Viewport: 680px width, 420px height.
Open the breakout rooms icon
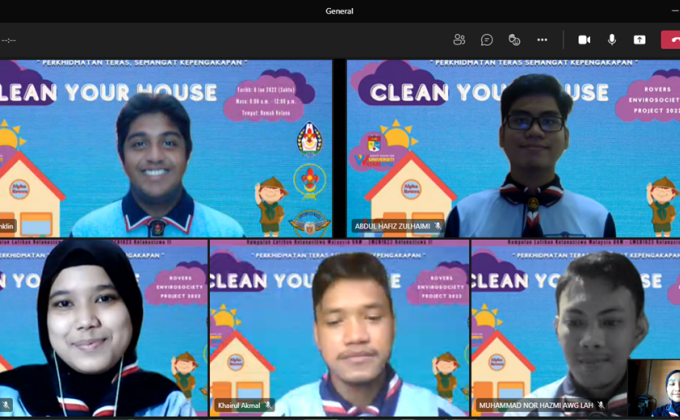click(x=514, y=40)
